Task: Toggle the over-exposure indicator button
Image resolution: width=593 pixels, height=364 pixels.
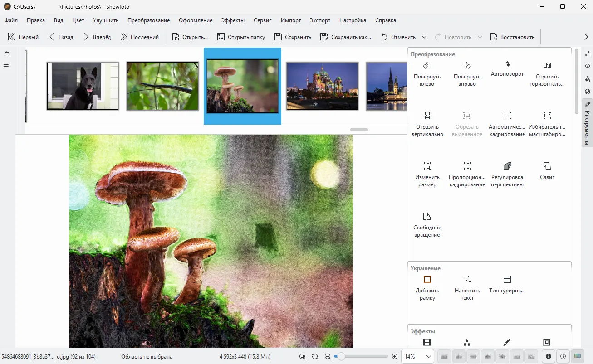Action: (563, 356)
